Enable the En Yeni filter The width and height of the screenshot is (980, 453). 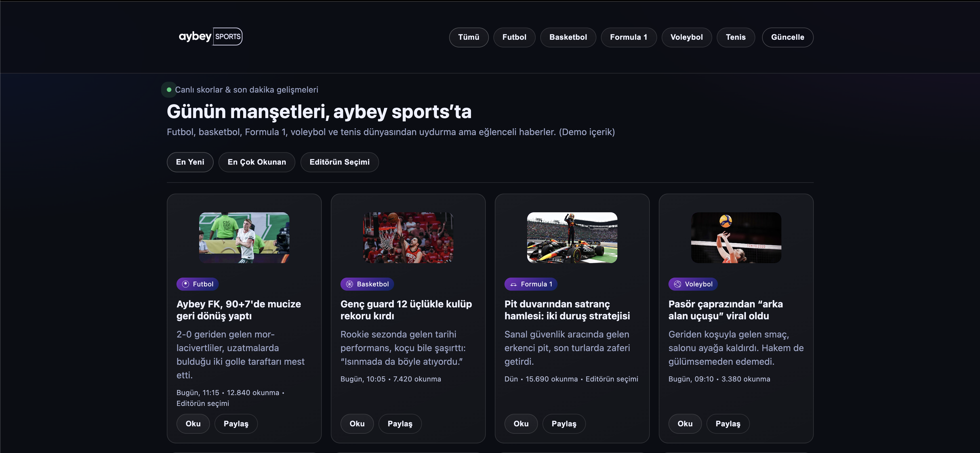click(x=190, y=162)
